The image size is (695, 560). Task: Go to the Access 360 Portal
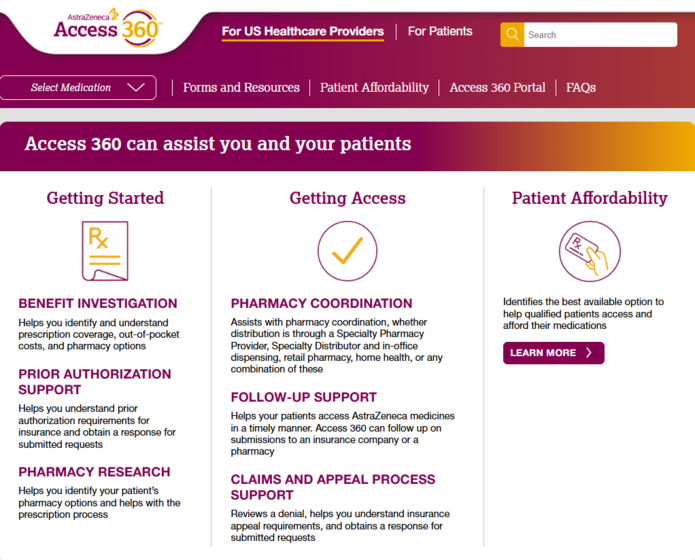click(x=497, y=88)
